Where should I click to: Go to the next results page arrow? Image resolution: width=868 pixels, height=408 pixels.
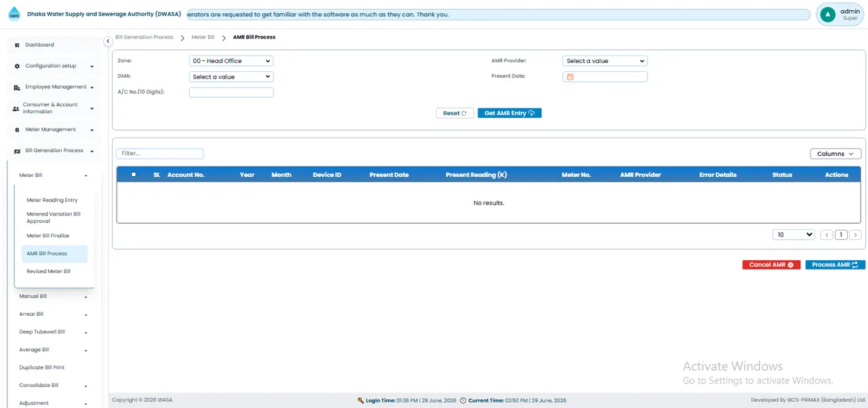pos(855,235)
